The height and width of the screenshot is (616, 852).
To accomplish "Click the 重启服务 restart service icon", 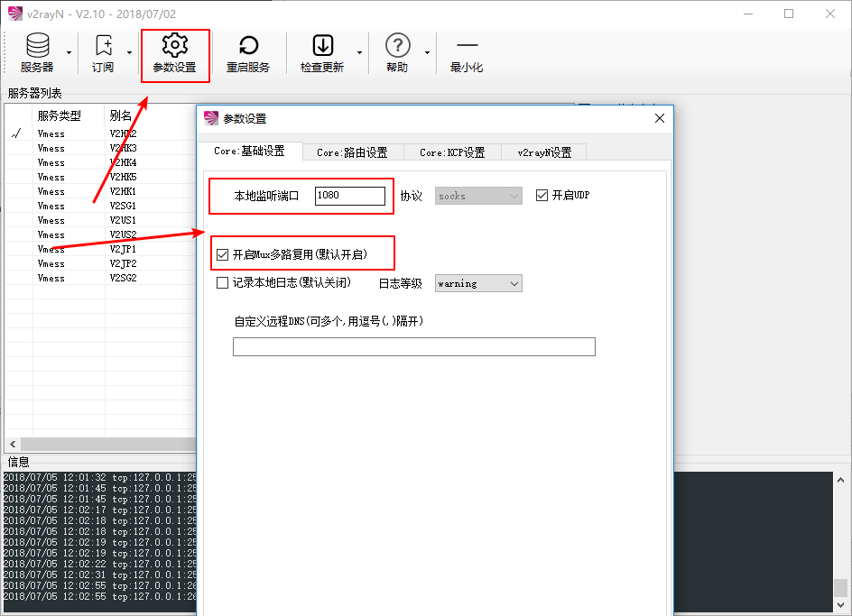I will (248, 46).
